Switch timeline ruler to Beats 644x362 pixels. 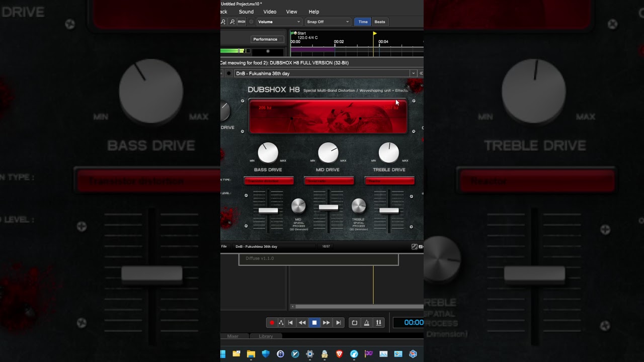380,22
